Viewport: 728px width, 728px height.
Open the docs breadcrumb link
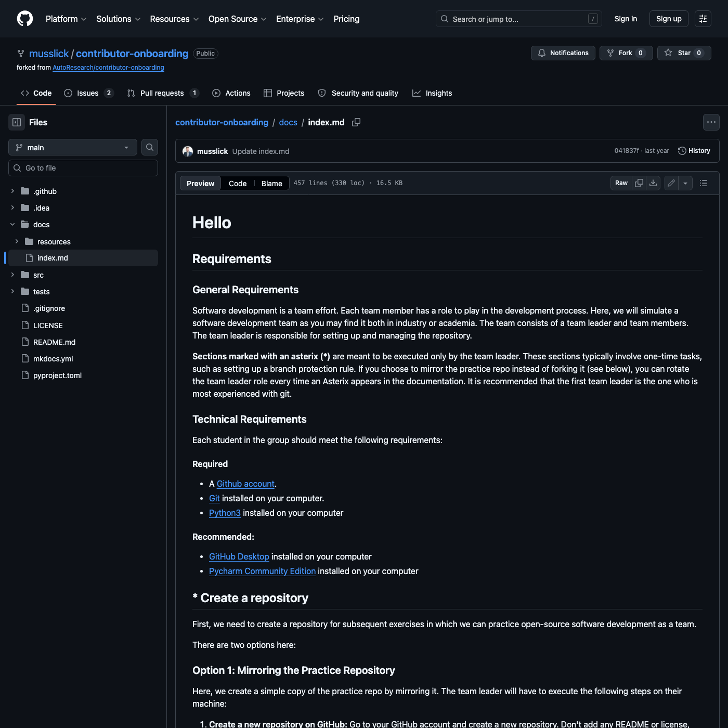point(288,122)
